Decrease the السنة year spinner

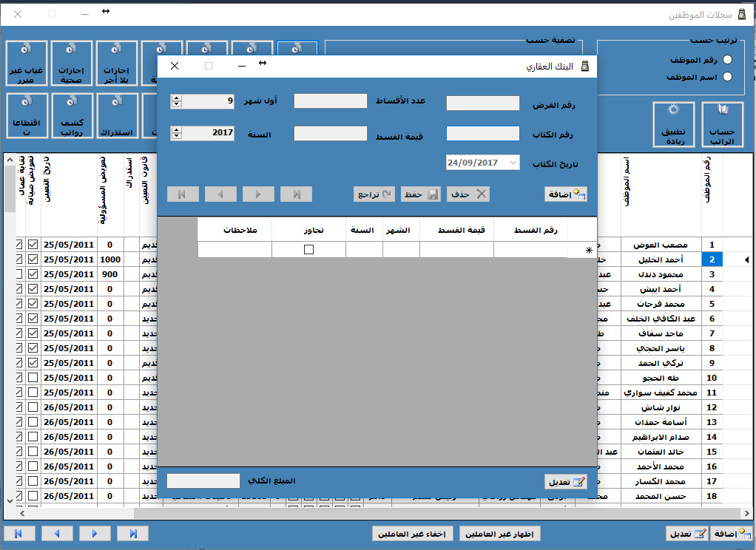tap(176, 137)
